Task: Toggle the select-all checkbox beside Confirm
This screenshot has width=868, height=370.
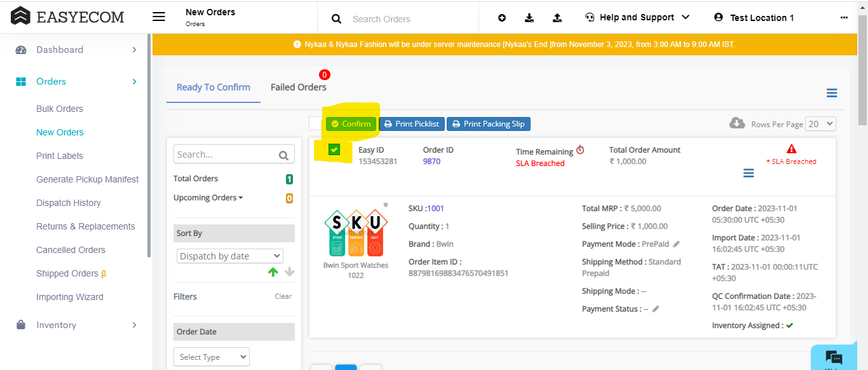Action: 316,124
